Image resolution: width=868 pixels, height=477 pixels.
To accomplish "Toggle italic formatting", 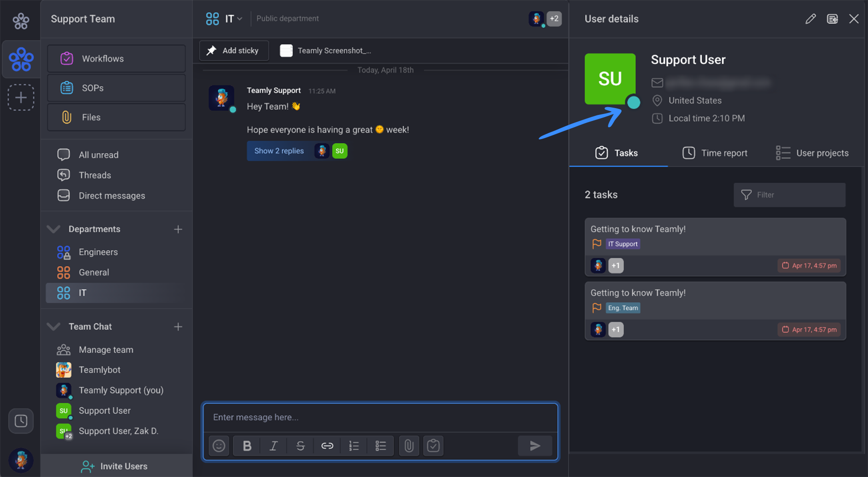I will 273,446.
